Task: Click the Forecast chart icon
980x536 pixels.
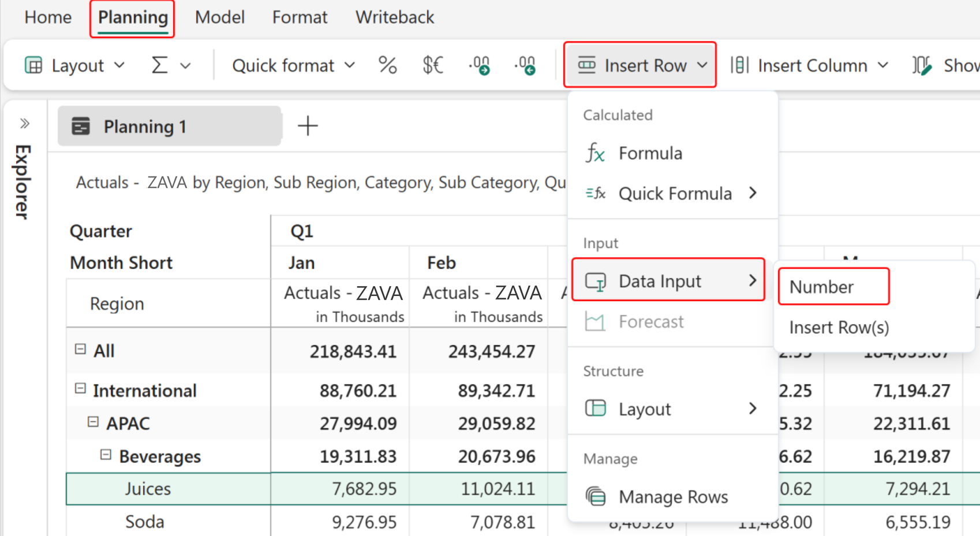Action: tap(595, 321)
